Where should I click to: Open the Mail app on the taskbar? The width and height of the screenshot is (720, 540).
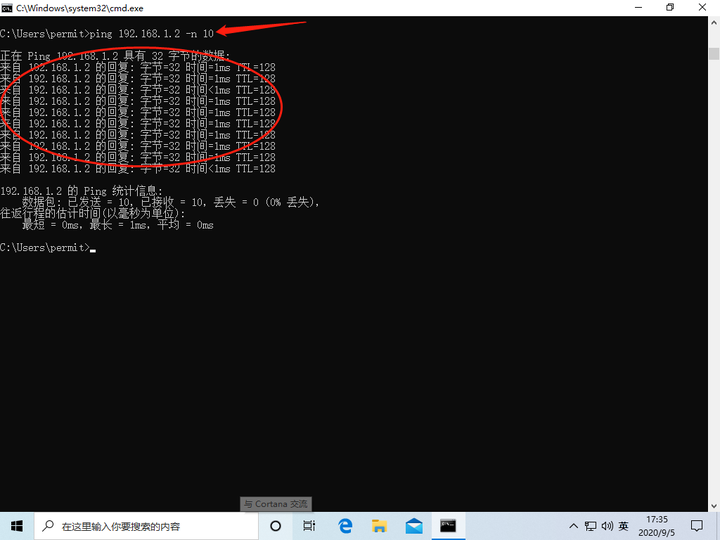pyautogui.click(x=414, y=526)
